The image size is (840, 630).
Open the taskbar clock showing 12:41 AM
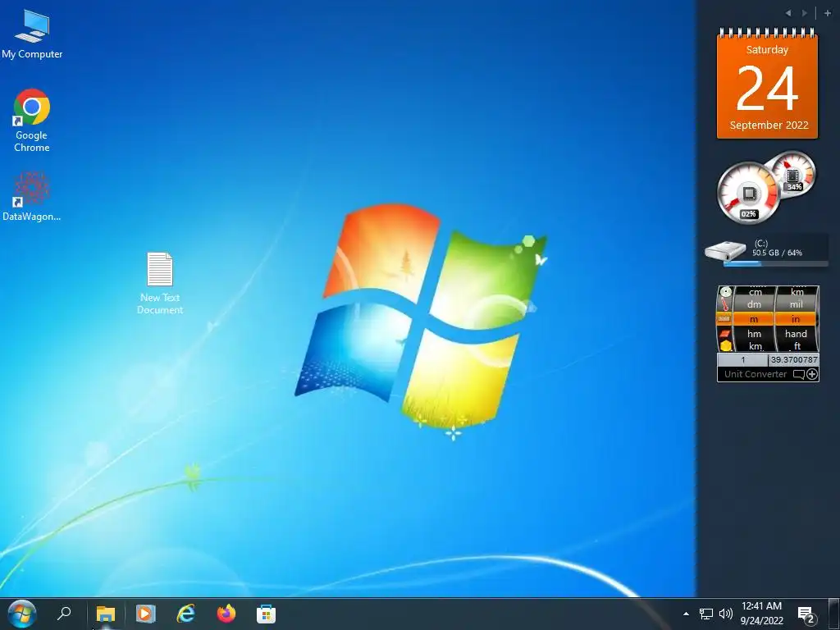pyautogui.click(x=762, y=614)
